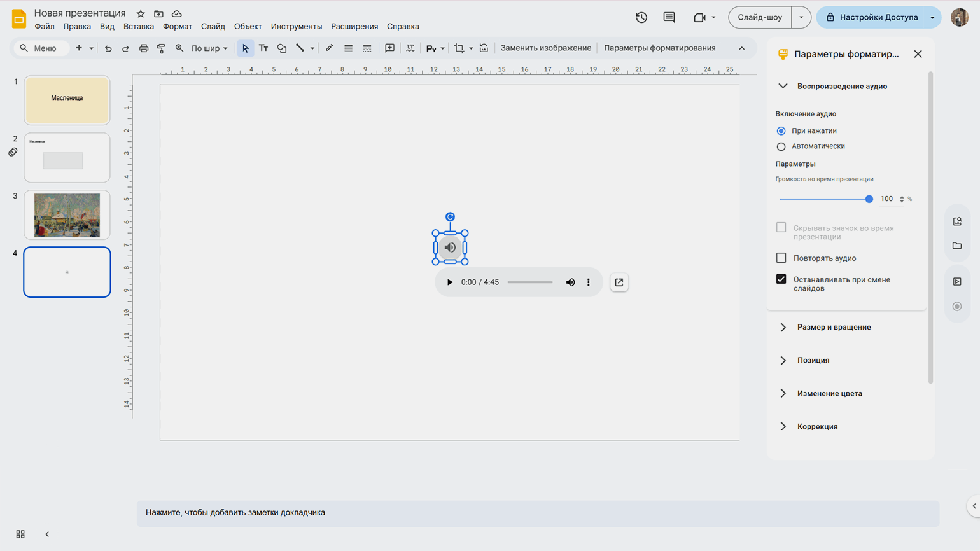Select the 'Автоматически' radio option
This screenshot has height=551, width=980.
click(x=781, y=146)
